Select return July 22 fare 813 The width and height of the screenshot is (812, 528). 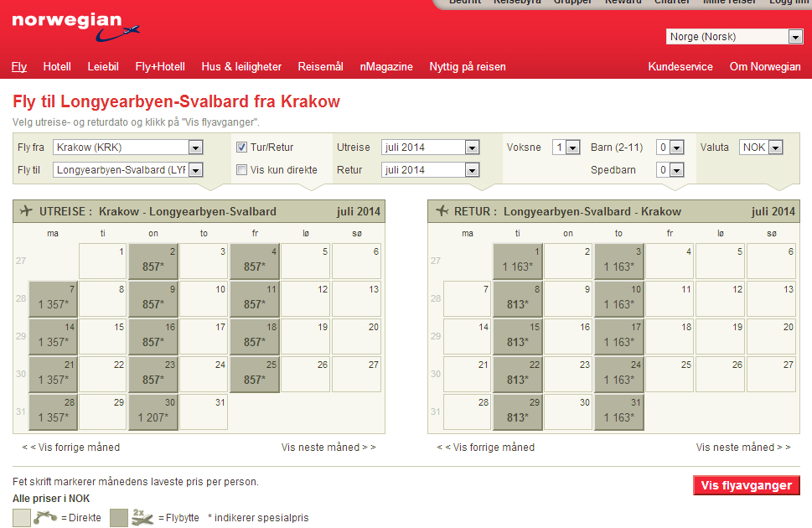click(x=518, y=374)
